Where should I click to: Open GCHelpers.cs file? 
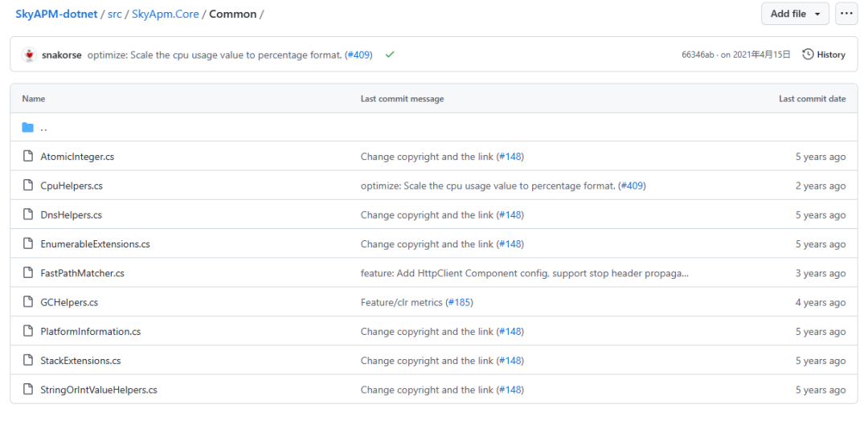[69, 303]
